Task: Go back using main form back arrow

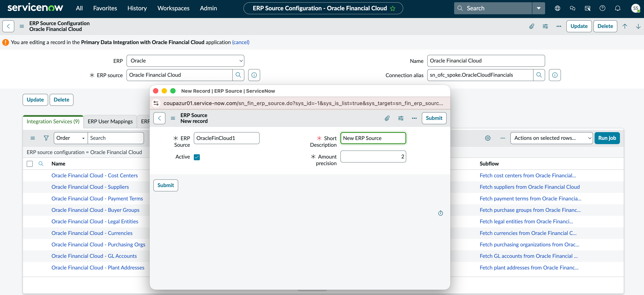Action: 8,26
